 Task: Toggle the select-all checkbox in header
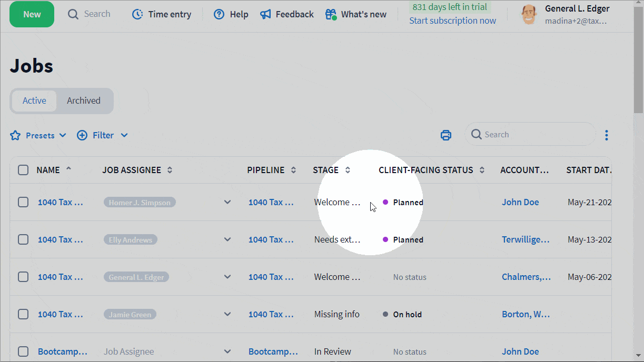(x=23, y=170)
